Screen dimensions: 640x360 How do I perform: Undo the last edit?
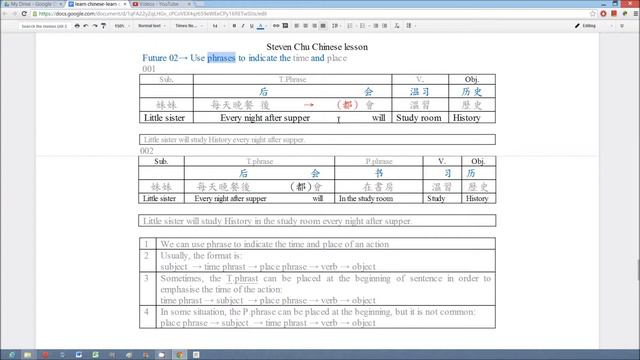pyautogui.click(x=86, y=26)
